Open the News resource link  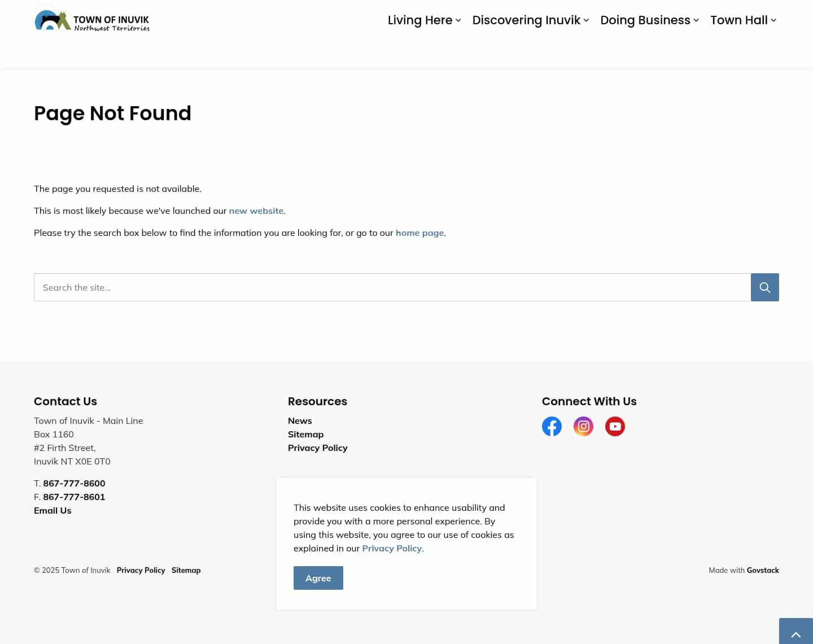300,420
